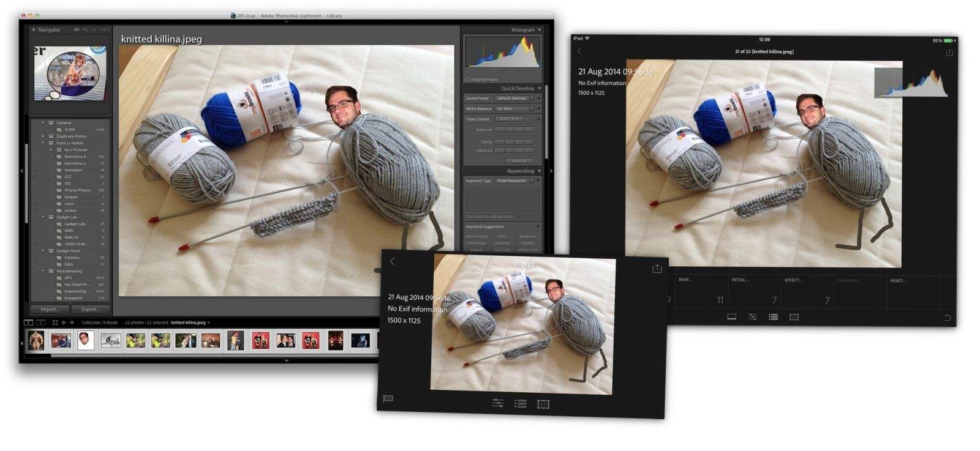Open the adjustments sliders icon on iPad
The width and height of the screenshot is (980, 451).
tap(752, 317)
